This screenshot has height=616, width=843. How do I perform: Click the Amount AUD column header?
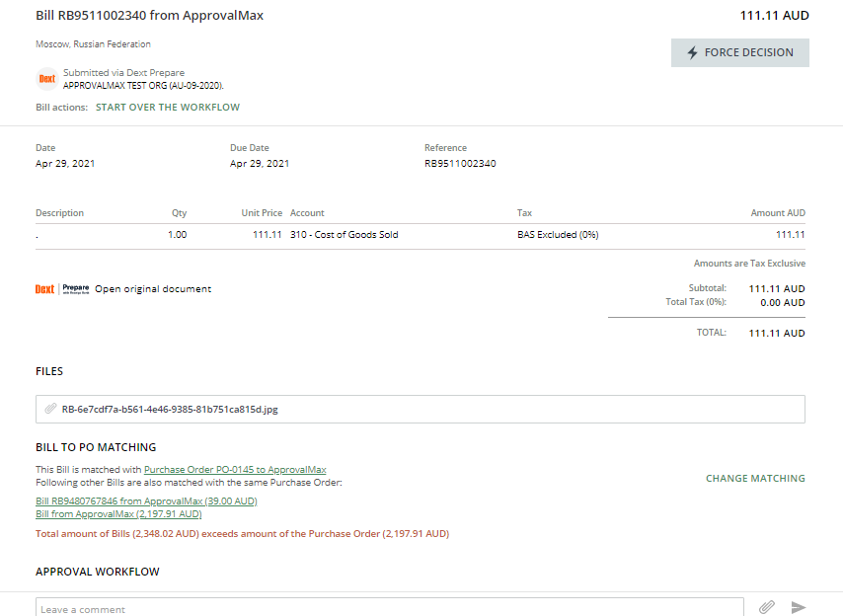(x=778, y=213)
